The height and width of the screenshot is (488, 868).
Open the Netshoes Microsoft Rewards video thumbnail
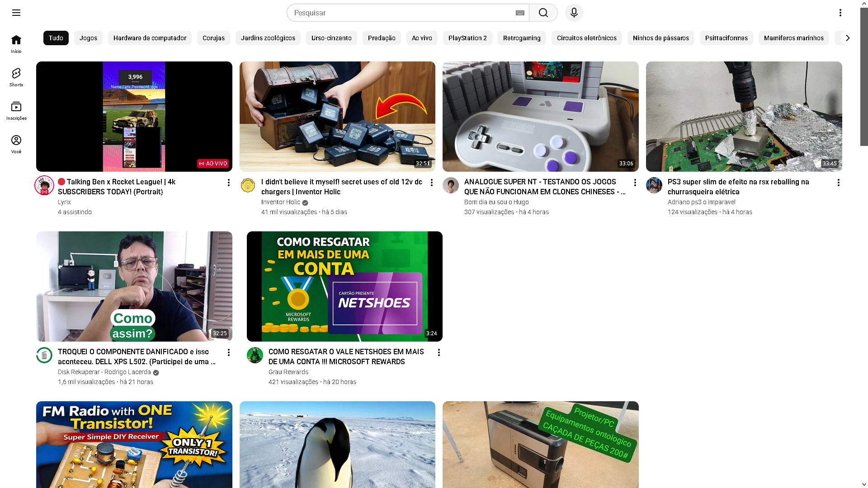[344, 286]
